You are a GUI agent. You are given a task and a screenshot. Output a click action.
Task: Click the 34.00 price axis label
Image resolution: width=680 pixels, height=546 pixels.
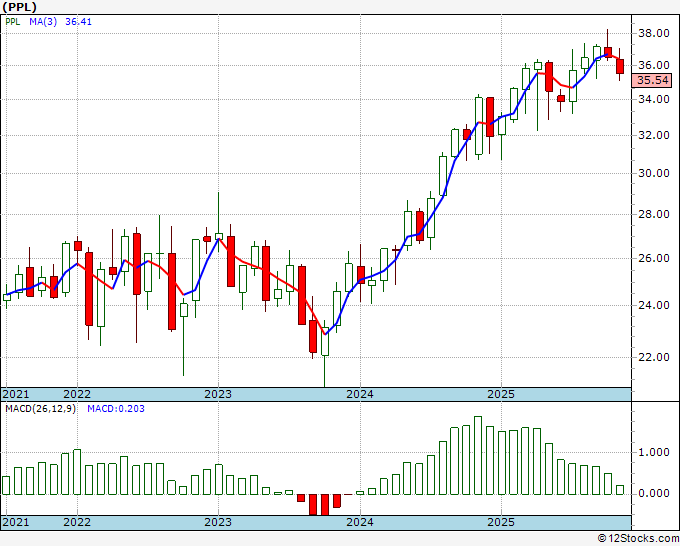coord(654,99)
